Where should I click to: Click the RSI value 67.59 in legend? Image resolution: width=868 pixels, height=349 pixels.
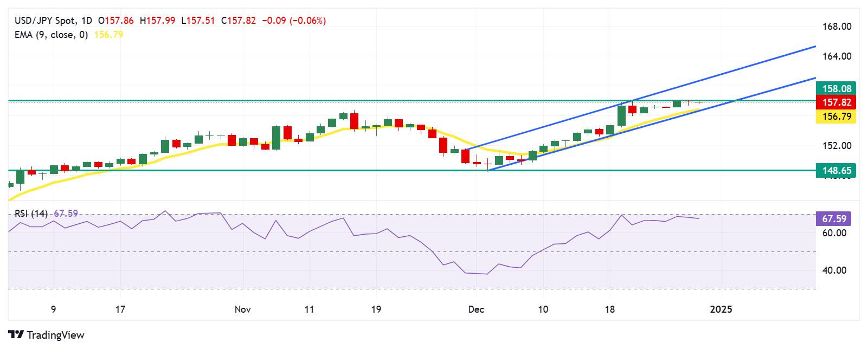[66, 214]
